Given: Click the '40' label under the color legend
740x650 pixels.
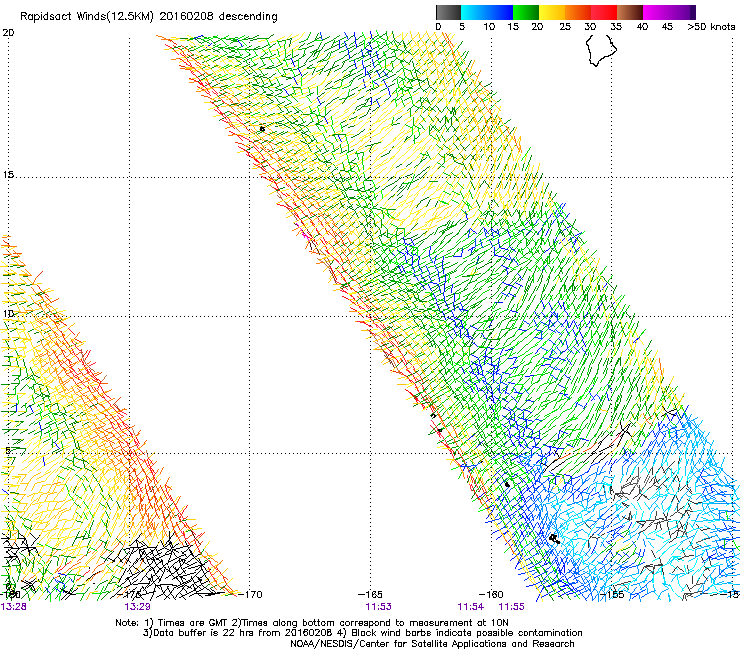Looking at the screenshot, I should coord(642,27).
